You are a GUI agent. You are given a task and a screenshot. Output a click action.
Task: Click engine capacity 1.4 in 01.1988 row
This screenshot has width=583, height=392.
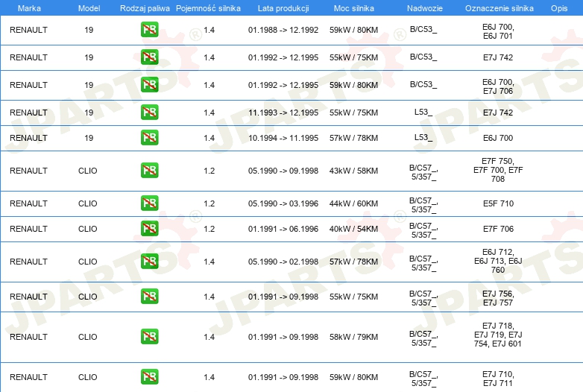(x=209, y=30)
